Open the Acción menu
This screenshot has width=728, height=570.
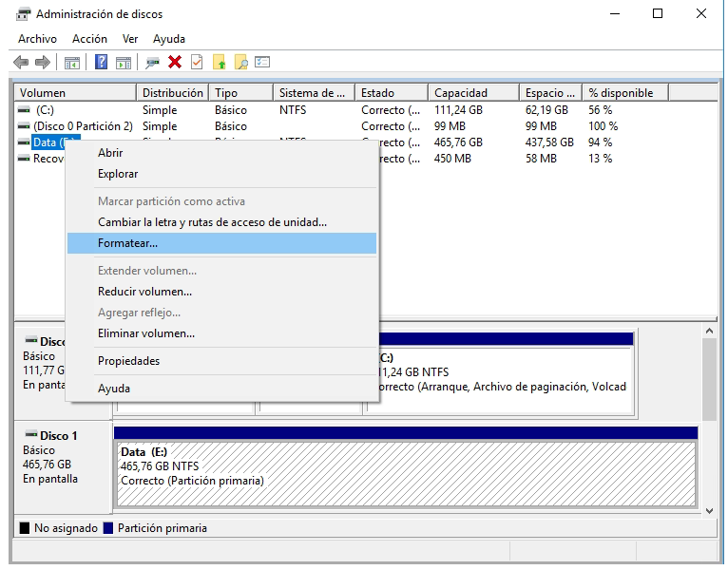(89, 39)
